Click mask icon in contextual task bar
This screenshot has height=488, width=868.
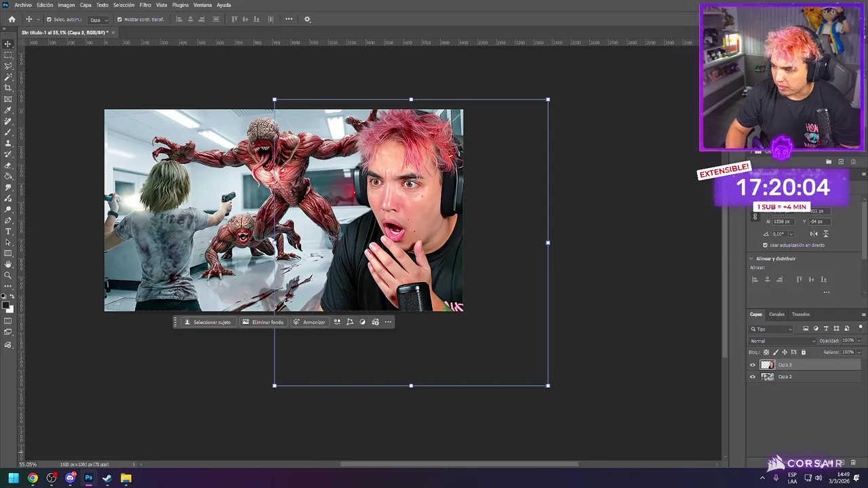362,322
